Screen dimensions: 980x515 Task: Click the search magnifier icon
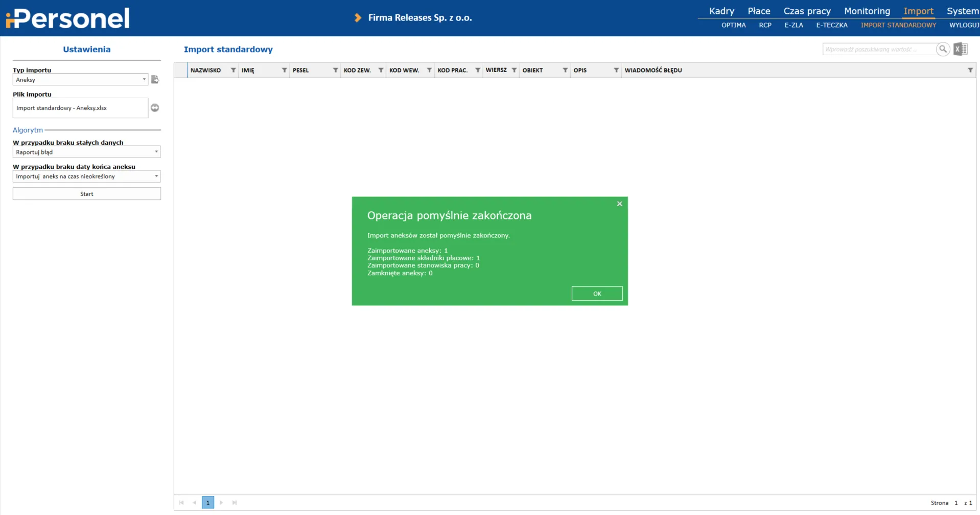943,49
